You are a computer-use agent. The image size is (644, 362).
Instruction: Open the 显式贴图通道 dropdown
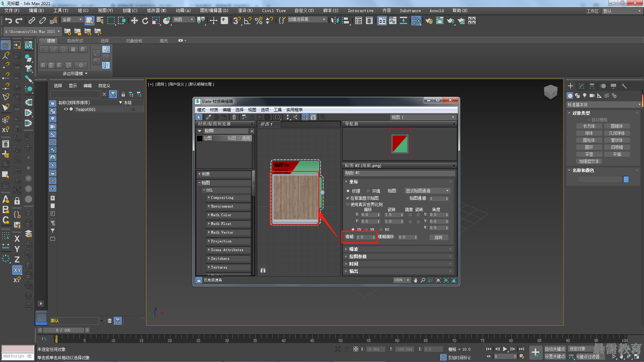427,191
